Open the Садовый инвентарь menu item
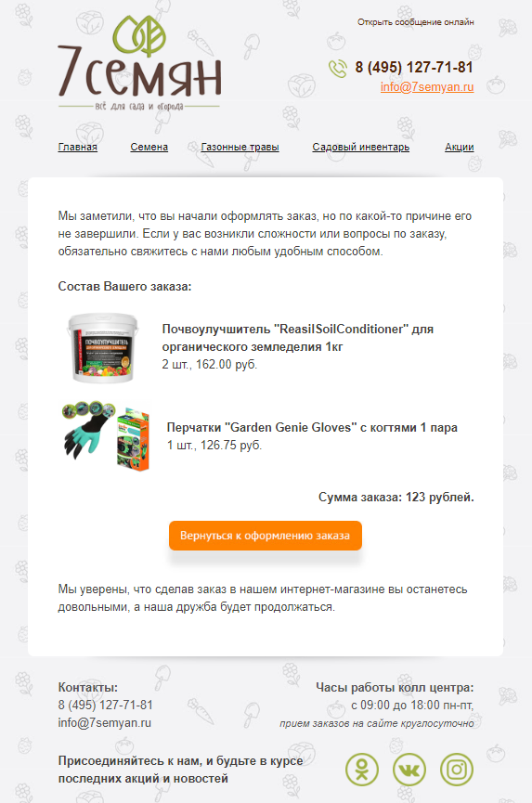The image size is (532, 803). click(x=361, y=147)
